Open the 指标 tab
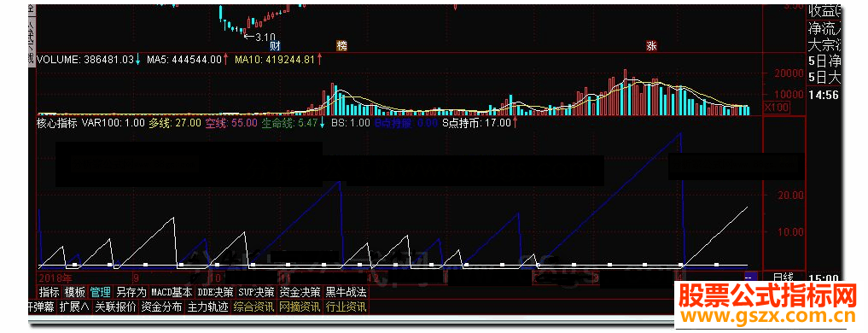Image resolution: width=868 pixels, height=333 pixels. [x=49, y=292]
